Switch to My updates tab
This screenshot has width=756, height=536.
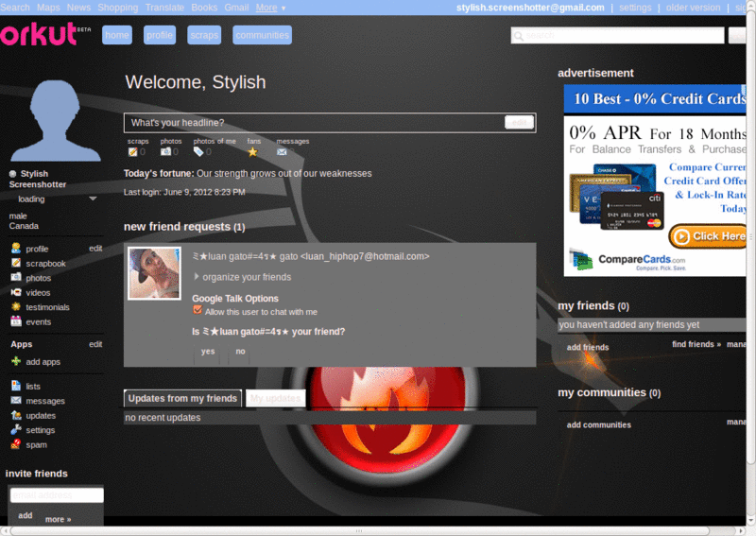[x=275, y=399]
